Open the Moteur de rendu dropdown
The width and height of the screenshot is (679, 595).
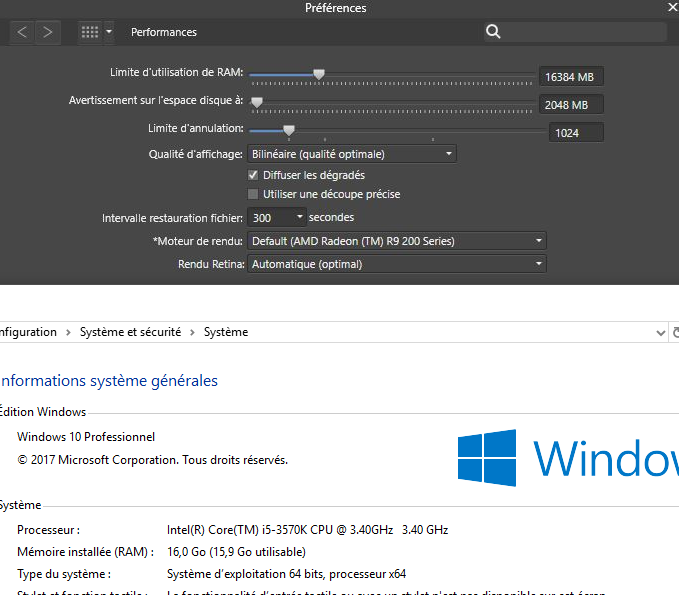tap(397, 241)
